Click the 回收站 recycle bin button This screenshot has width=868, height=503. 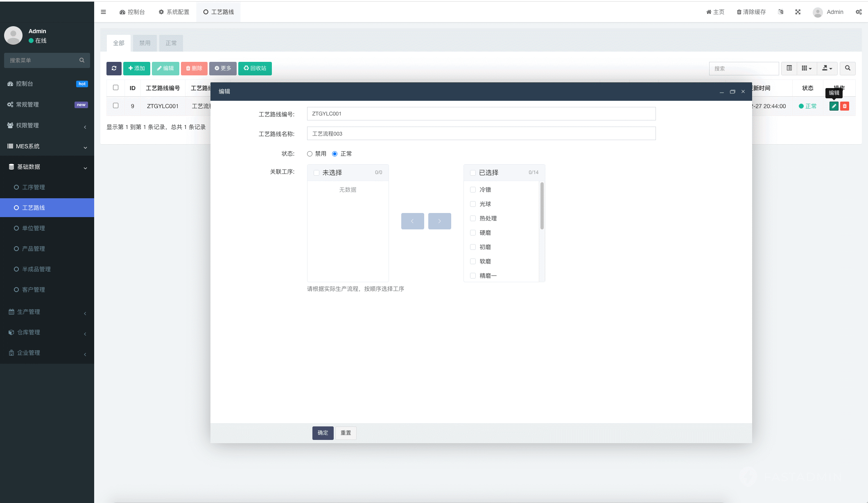(255, 68)
